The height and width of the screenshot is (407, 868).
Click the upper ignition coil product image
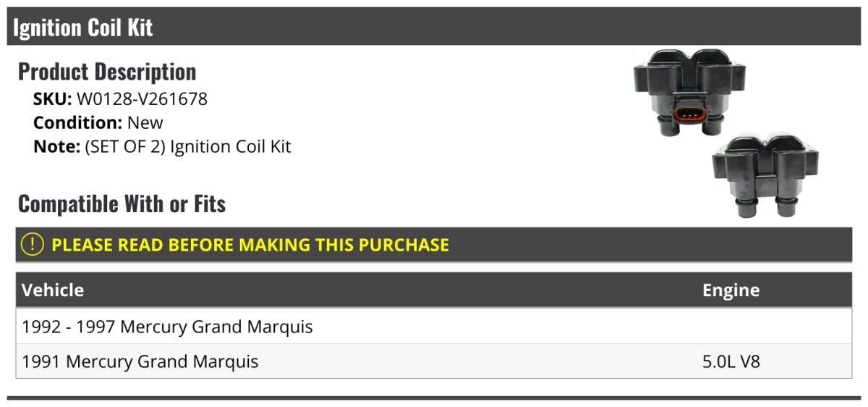[689, 92]
